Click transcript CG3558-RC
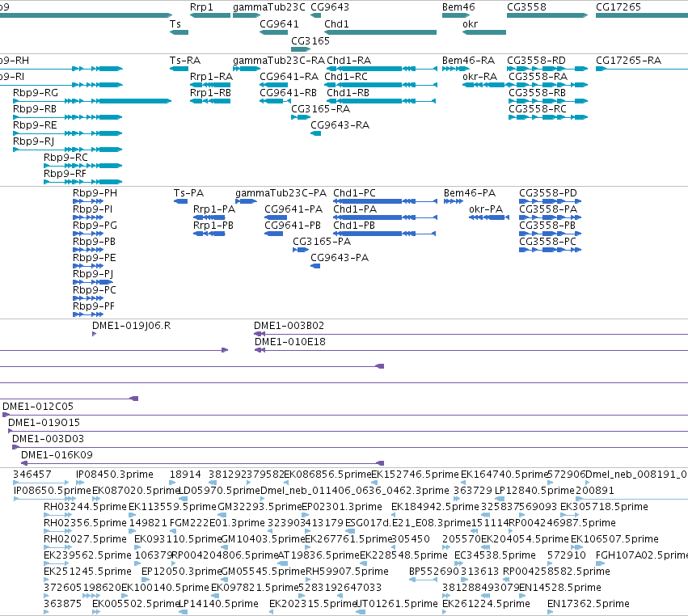The width and height of the screenshot is (688, 616). coord(548,117)
